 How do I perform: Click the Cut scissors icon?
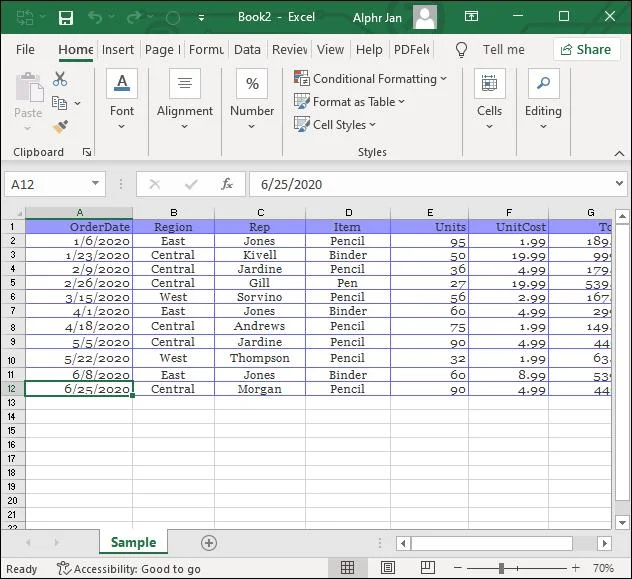coord(60,79)
